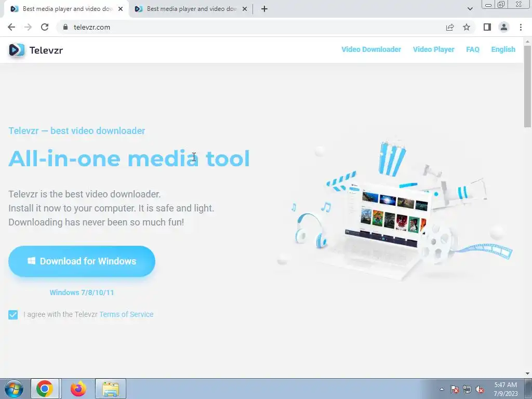This screenshot has width=532, height=399.
Task: Switch to the second Best media player tab
Action: coord(191,9)
